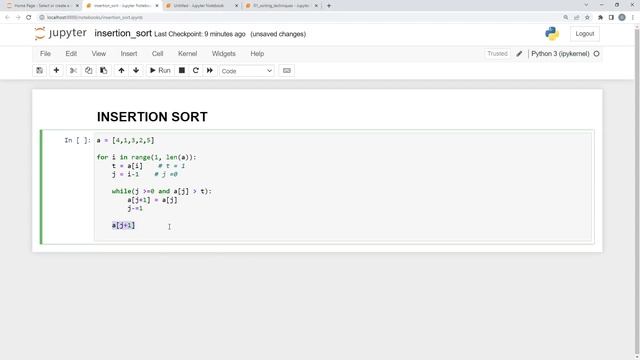Click the while loop condition line

[162, 191]
